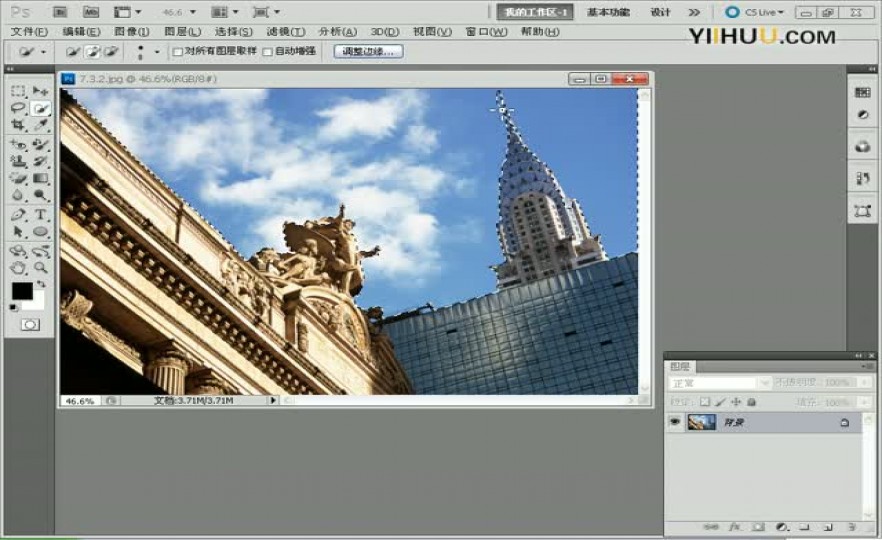
Task: Reset default foreground and background colors
Action: pos(14,308)
